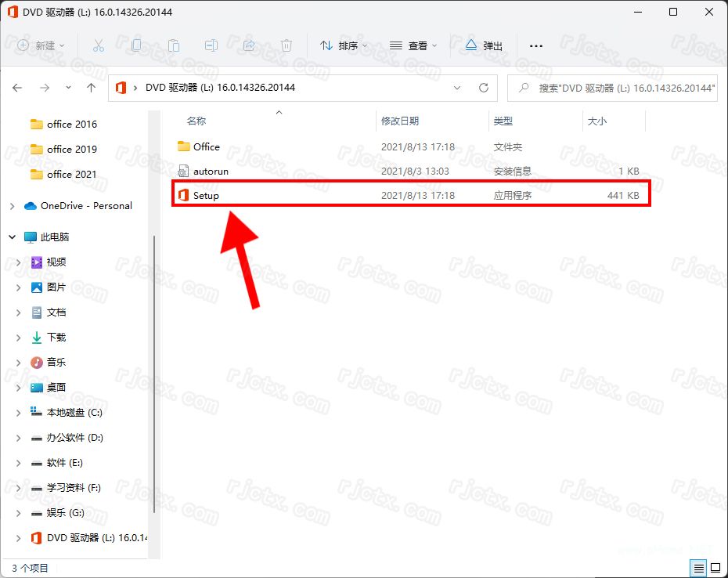Expand the 此电脑 tree item

(x=12, y=236)
